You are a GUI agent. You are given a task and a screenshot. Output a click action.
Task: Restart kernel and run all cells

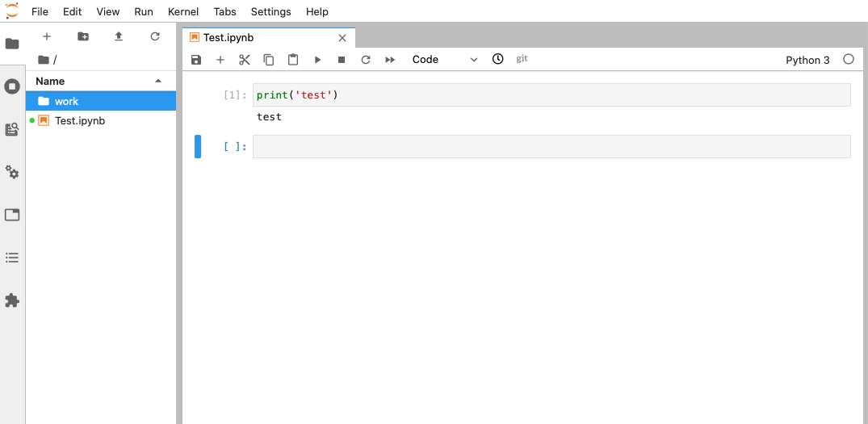(x=390, y=60)
